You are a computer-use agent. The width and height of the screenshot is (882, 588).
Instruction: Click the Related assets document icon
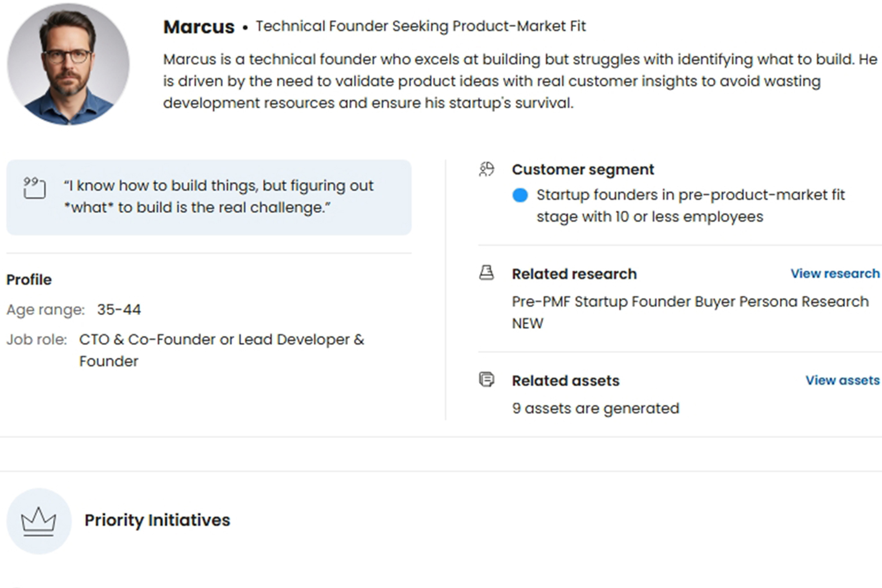[486, 379]
